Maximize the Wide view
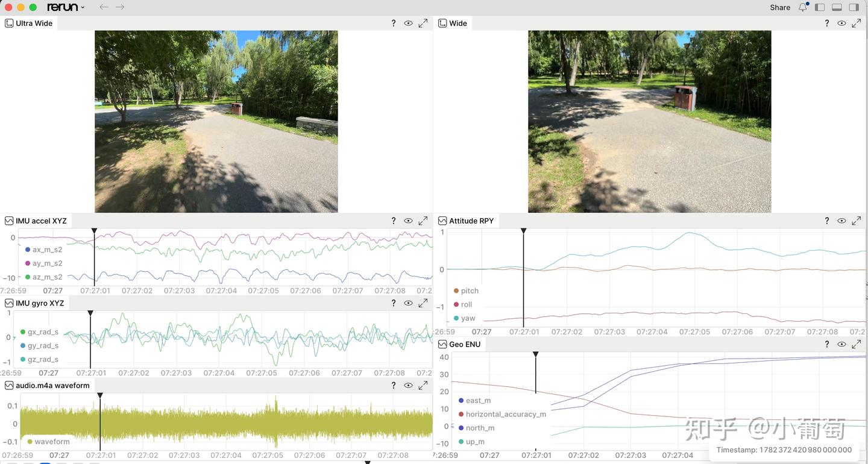 click(x=857, y=23)
